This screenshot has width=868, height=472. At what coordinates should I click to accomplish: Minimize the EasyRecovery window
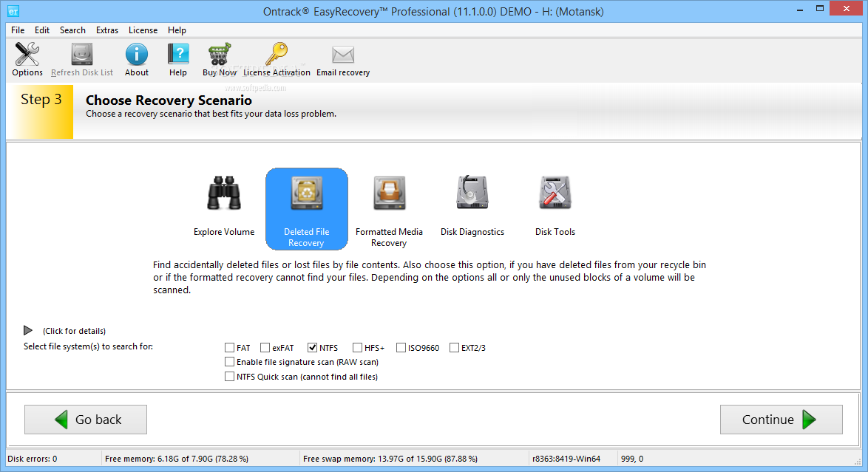tap(801, 10)
